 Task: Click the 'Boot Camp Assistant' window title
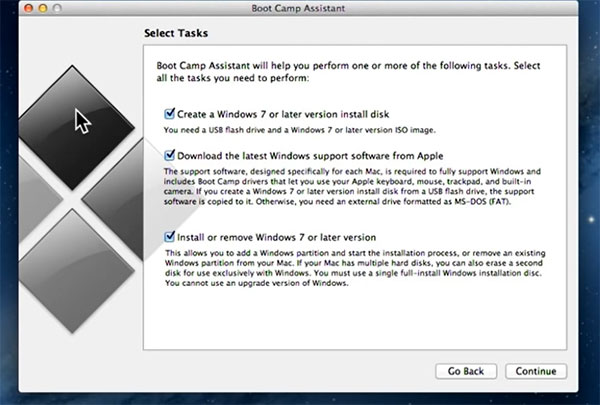[298, 8]
